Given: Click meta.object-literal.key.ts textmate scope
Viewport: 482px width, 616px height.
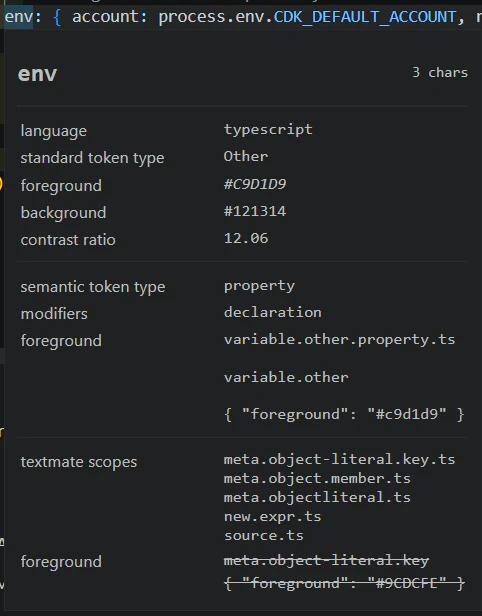Looking at the screenshot, I should pyautogui.click(x=339, y=460).
